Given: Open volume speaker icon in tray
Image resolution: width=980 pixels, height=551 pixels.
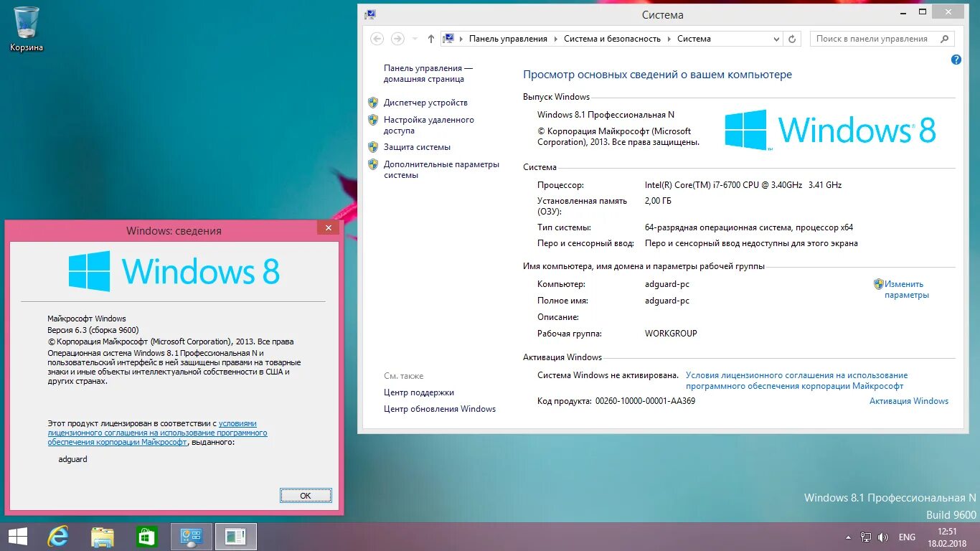Looking at the screenshot, I should point(883,537).
